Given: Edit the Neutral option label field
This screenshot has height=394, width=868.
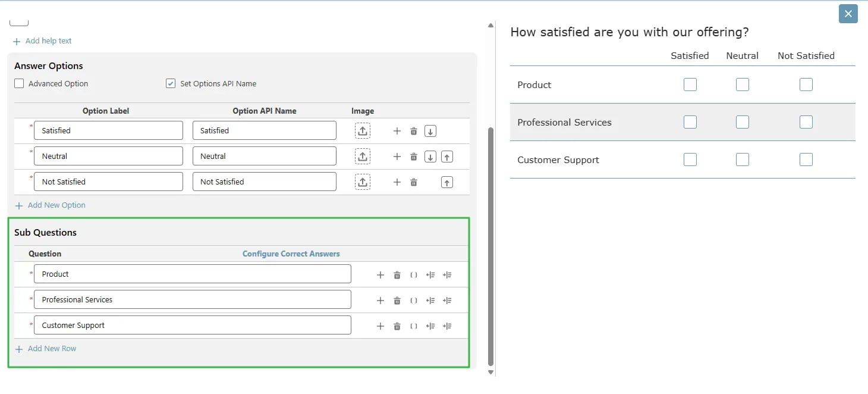Looking at the screenshot, I should tap(108, 157).
